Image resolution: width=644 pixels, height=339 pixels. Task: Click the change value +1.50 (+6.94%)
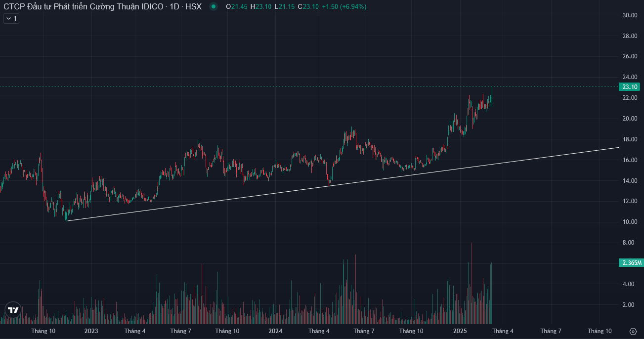click(x=344, y=7)
